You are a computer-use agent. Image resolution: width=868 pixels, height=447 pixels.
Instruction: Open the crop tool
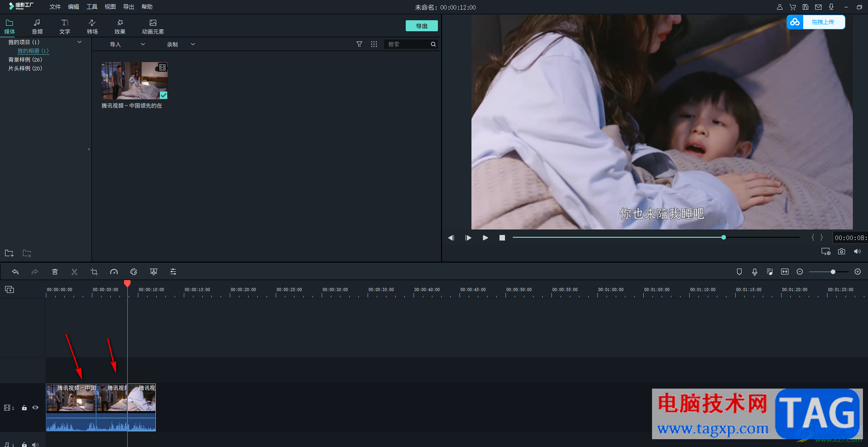pos(94,272)
